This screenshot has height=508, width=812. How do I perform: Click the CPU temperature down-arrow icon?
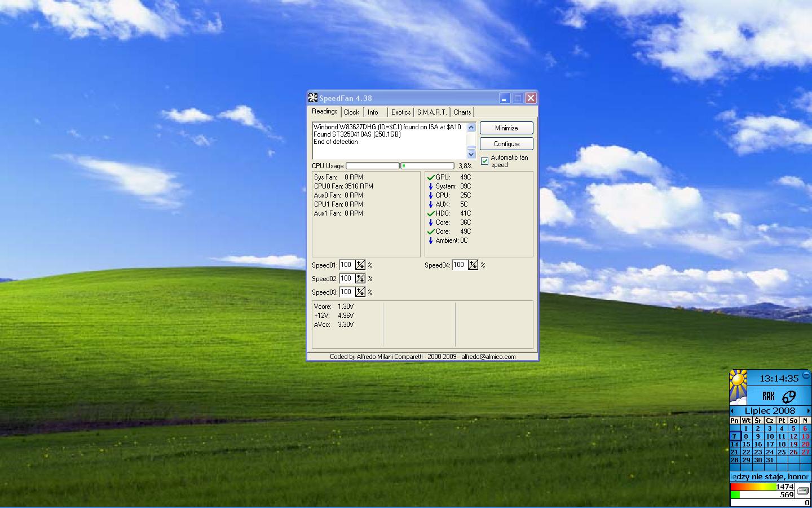(x=431, y=195)
